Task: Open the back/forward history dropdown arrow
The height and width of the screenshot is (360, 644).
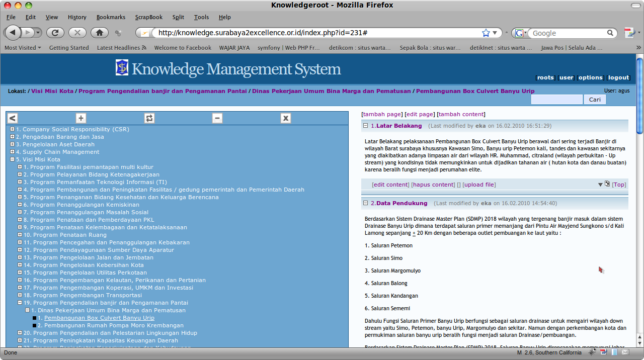Action: coord(38,33)
